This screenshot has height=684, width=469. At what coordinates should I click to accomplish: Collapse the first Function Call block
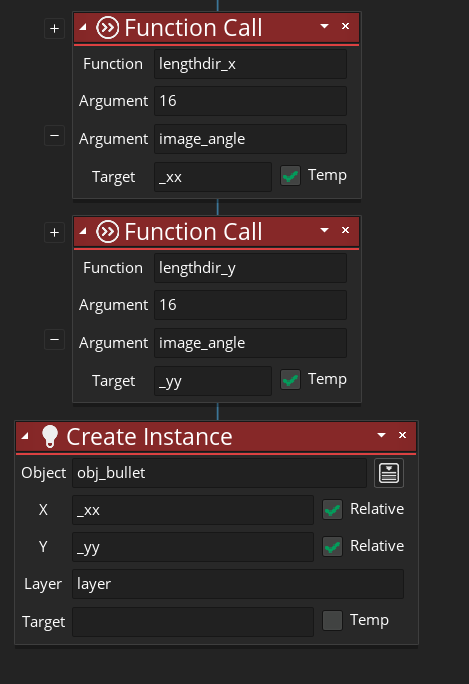point(83,27)
